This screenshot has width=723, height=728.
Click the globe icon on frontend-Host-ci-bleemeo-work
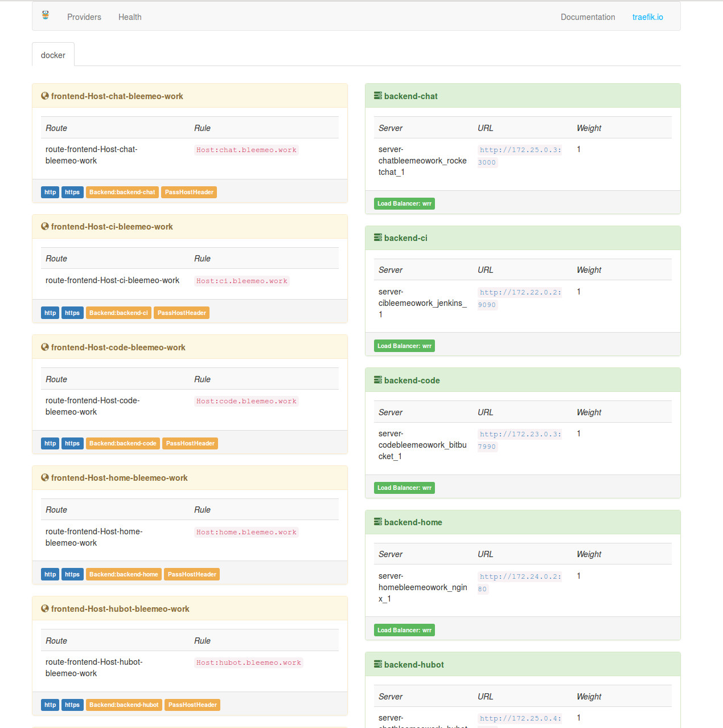[x=44, y=226]
